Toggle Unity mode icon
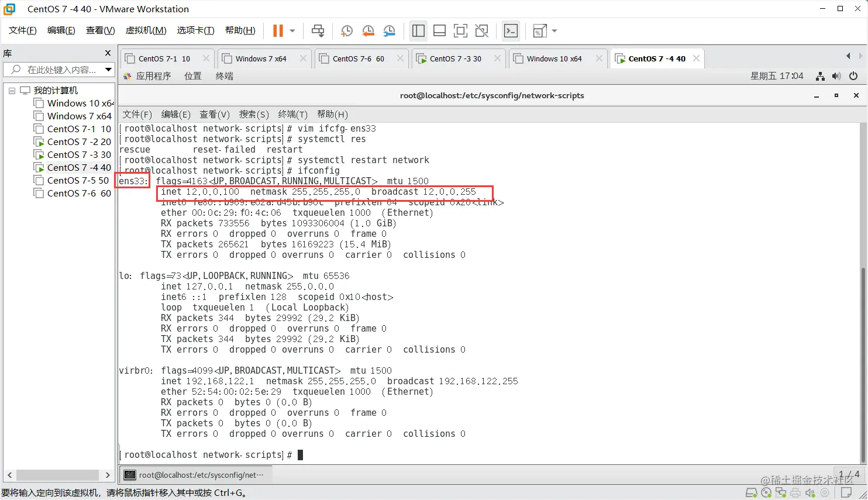 pyautogui.click(x=481, y=30)
